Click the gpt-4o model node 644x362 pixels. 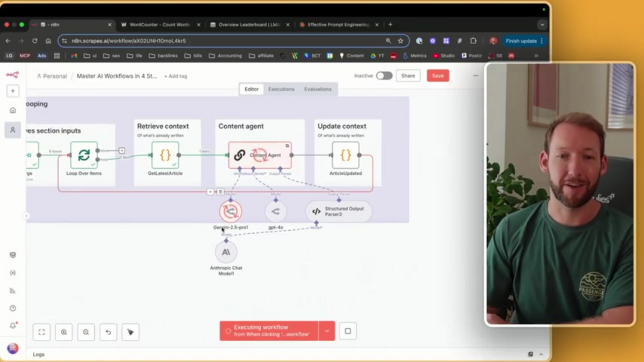point(275,211)
